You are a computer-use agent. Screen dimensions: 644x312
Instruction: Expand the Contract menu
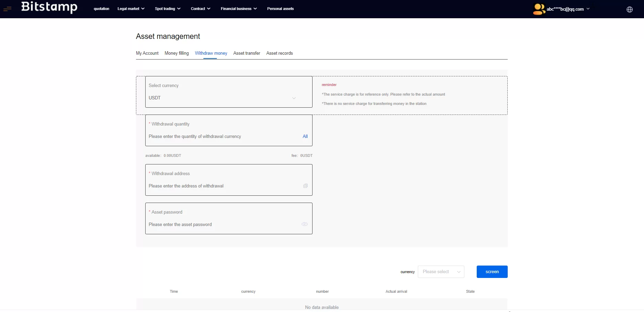pos(201,9)
